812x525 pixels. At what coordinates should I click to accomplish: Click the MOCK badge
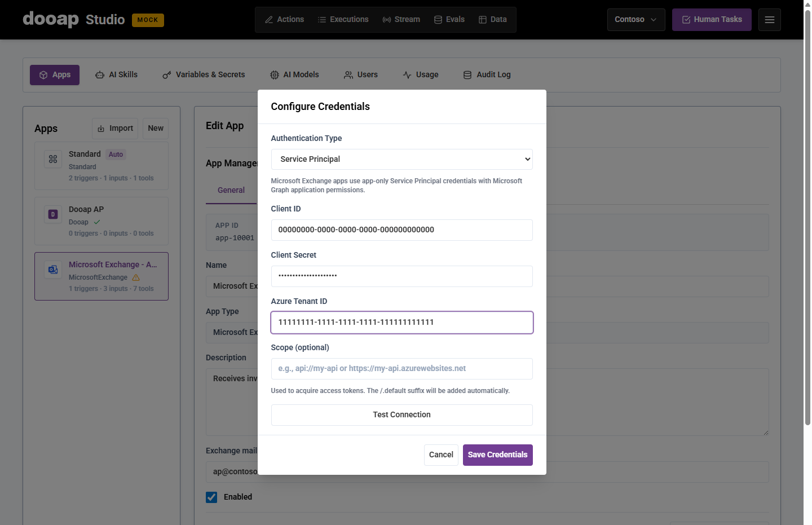click(x=148, y=20)
